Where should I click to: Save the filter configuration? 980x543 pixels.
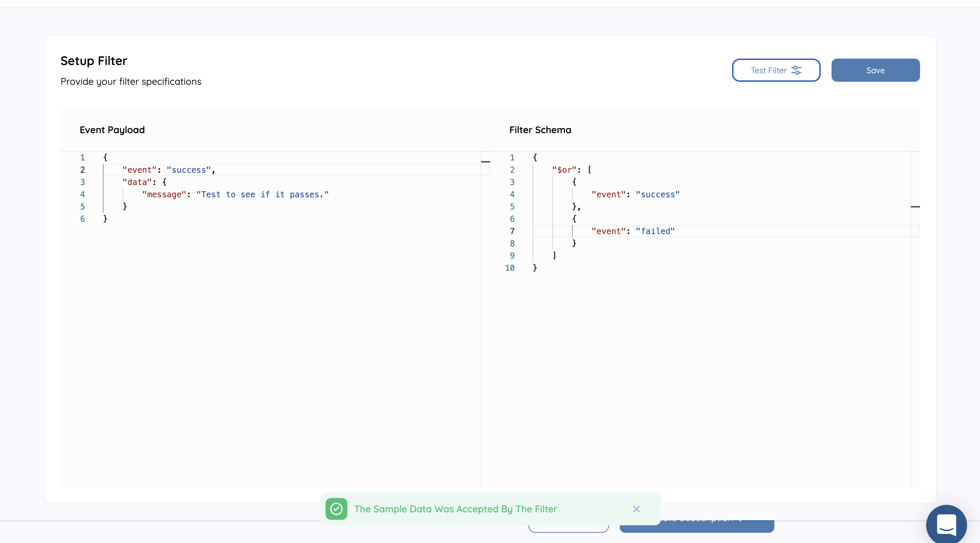pyautogui.click(x=875, y=71)
